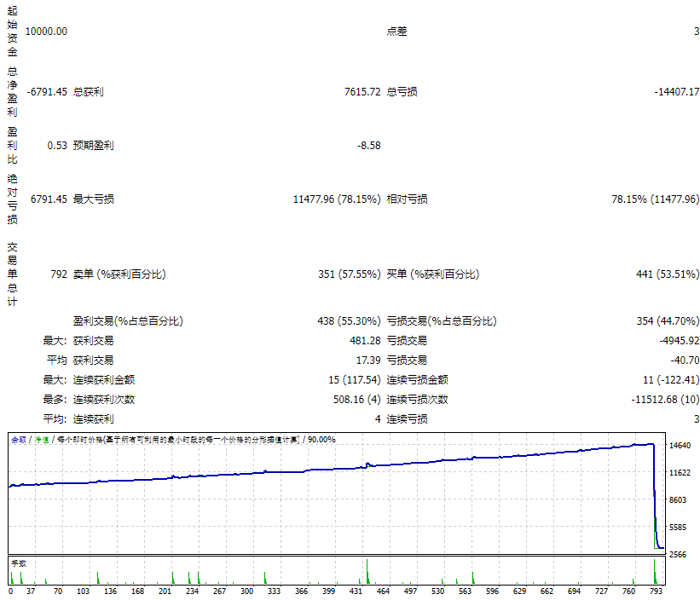Click the 点差 value 3
Viewport: 700px width, 600px height.
(695, 31)
